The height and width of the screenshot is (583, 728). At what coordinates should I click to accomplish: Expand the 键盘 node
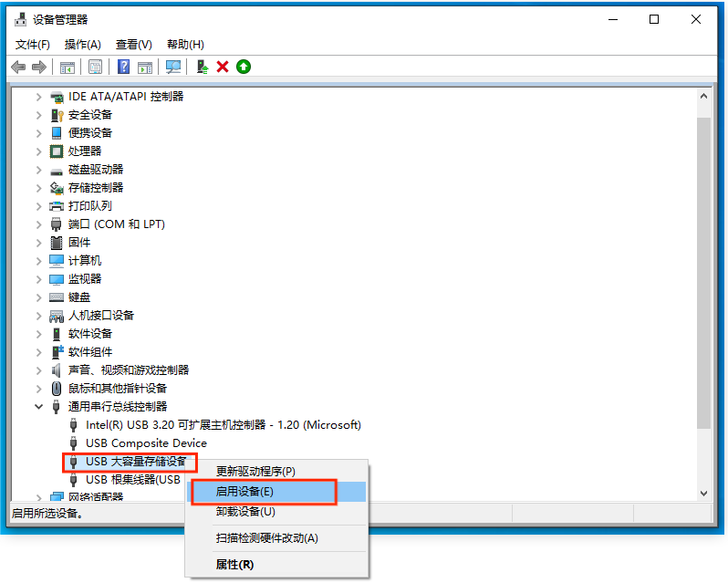coord(39,297)
